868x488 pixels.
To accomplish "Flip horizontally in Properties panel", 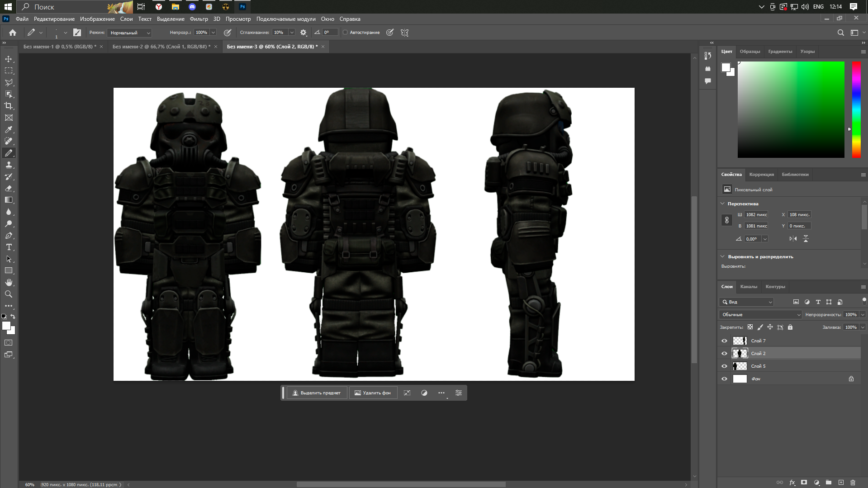I will pyautogui.click(x=793, y=239).
